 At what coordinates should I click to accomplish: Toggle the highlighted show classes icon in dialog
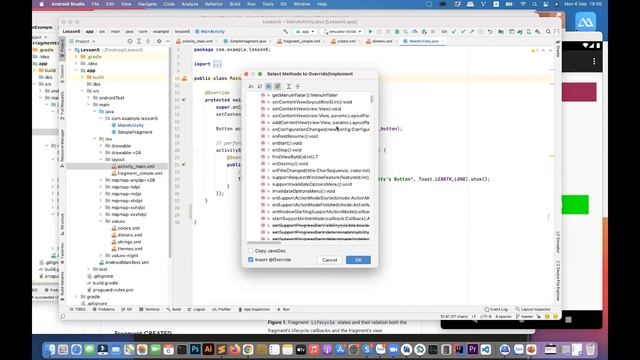(269, 87)
